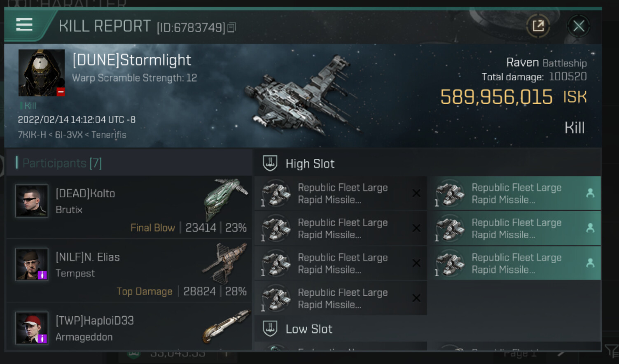Screen dimensions: 619x364
Task: Click the share kill report icon
Action: pos(538,26)
